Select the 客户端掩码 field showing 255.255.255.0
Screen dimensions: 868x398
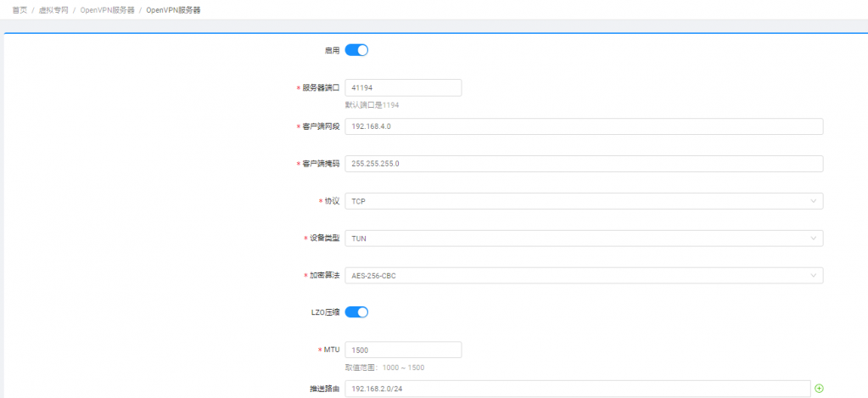click(x=584, y=164)
